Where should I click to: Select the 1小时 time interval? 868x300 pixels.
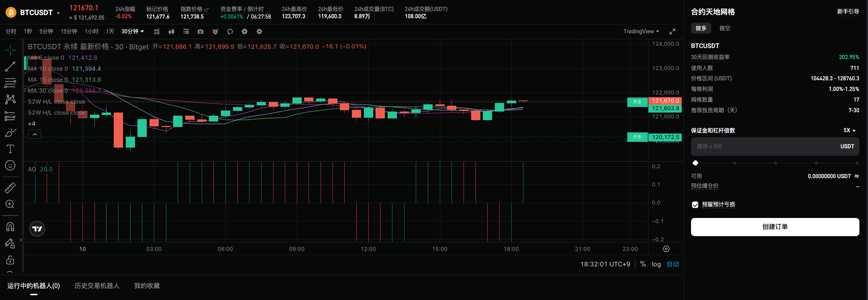click(92, 32)
